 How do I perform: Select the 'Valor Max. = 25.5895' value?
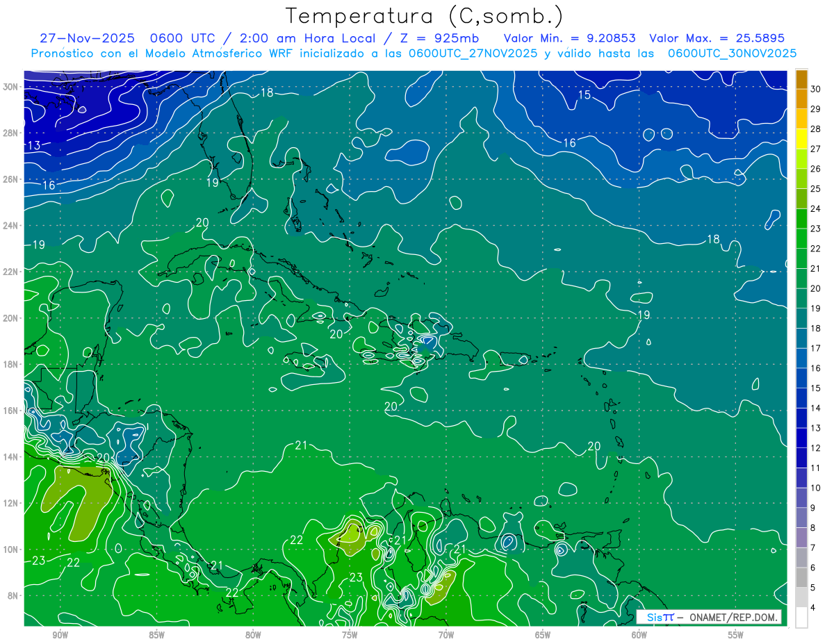(717, 38)
